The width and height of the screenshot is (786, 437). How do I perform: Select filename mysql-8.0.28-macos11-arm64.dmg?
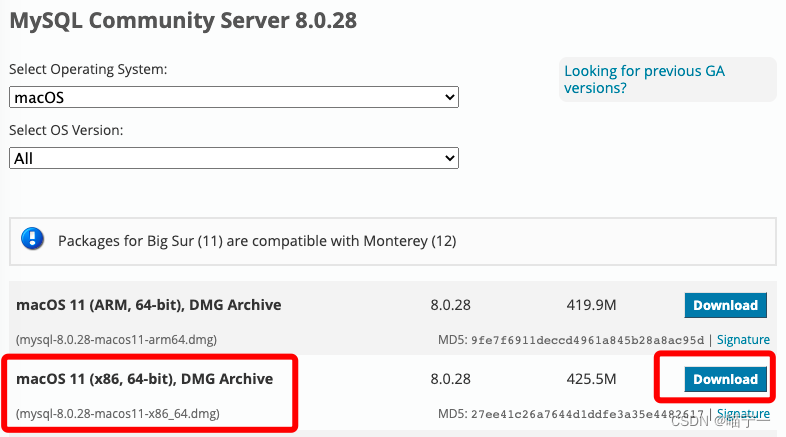(x=116, y=340)
